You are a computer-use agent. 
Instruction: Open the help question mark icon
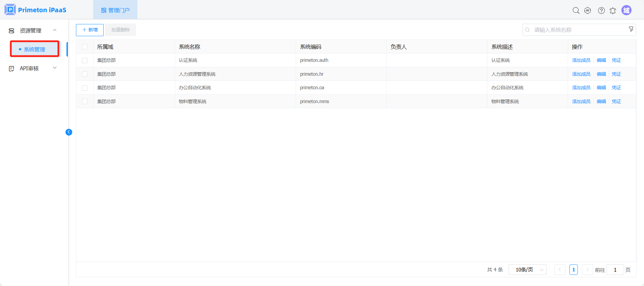601,10
